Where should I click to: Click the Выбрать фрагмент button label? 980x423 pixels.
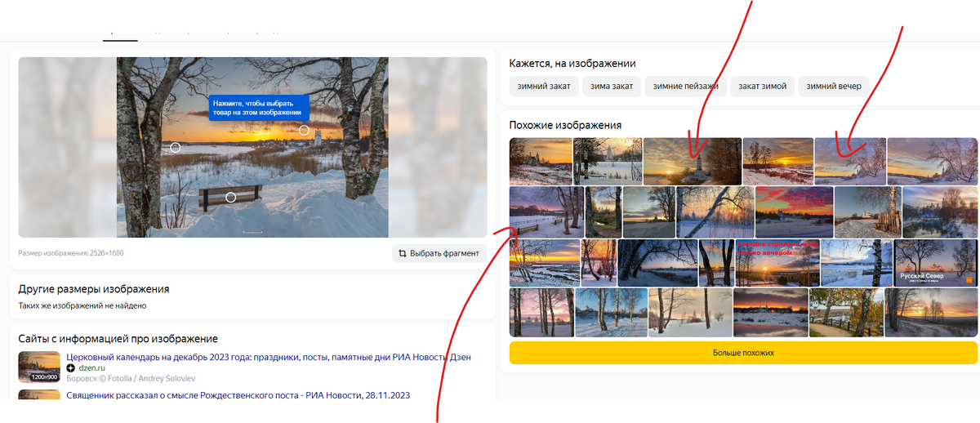[x=444, y=253]
